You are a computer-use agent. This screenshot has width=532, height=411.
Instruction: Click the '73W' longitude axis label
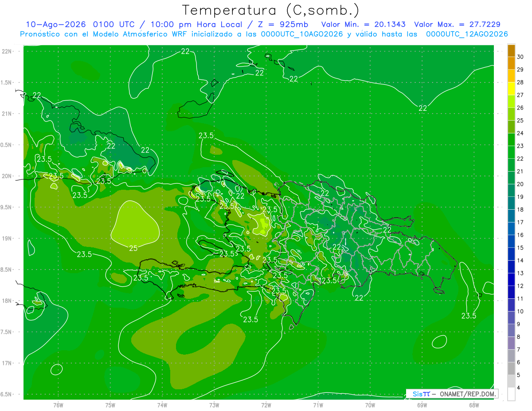pos(214,405)
